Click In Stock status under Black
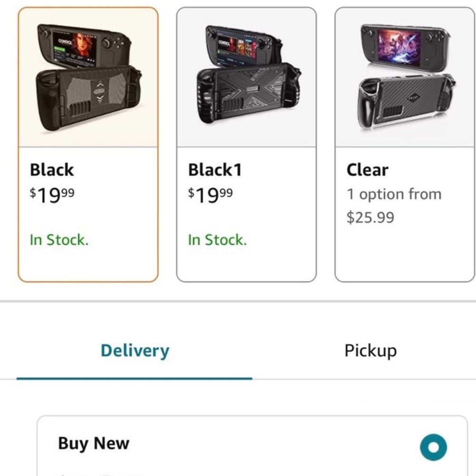The width and height of the screenshot is (476, 476). tap(59, 240)
